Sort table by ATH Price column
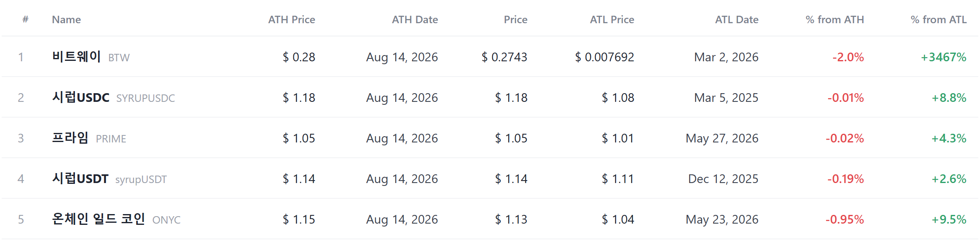This screenshot has width=980, height=241. [291, 19]
